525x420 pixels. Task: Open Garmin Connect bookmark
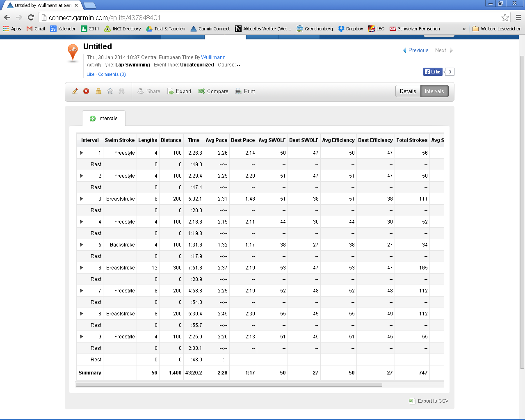tap(210, 29)
